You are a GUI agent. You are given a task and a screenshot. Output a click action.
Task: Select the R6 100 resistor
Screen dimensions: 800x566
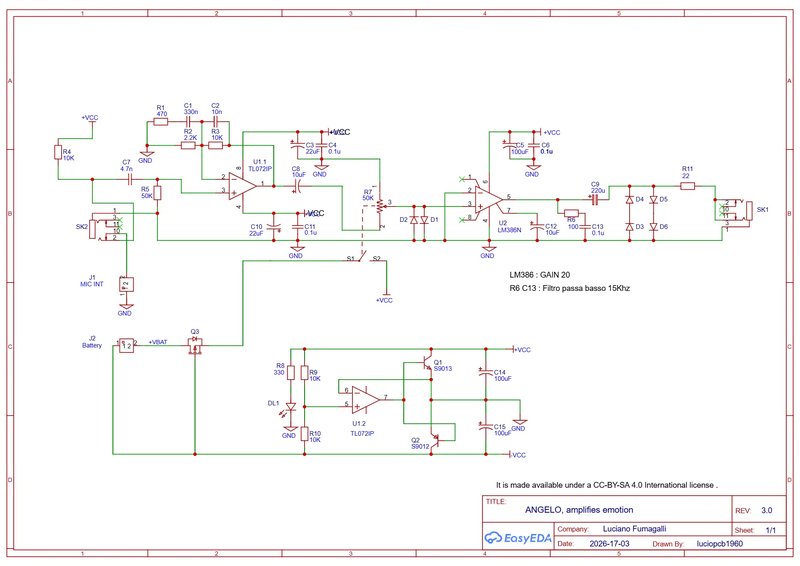pyautogui.click(x=571, y=213)
